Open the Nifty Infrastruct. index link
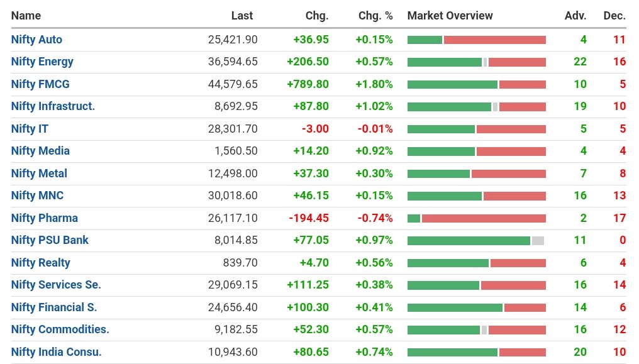 click(x=53, y=106)
